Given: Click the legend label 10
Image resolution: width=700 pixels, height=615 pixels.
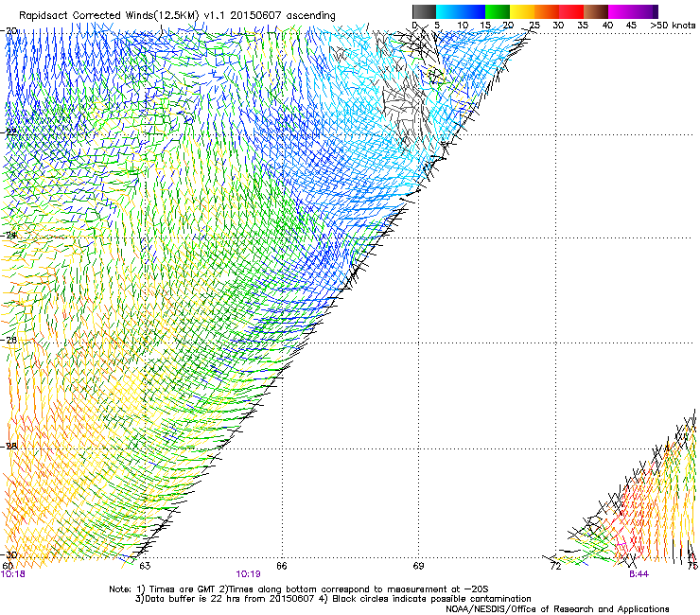Looking at the screenshot, I should pos(463,26).
